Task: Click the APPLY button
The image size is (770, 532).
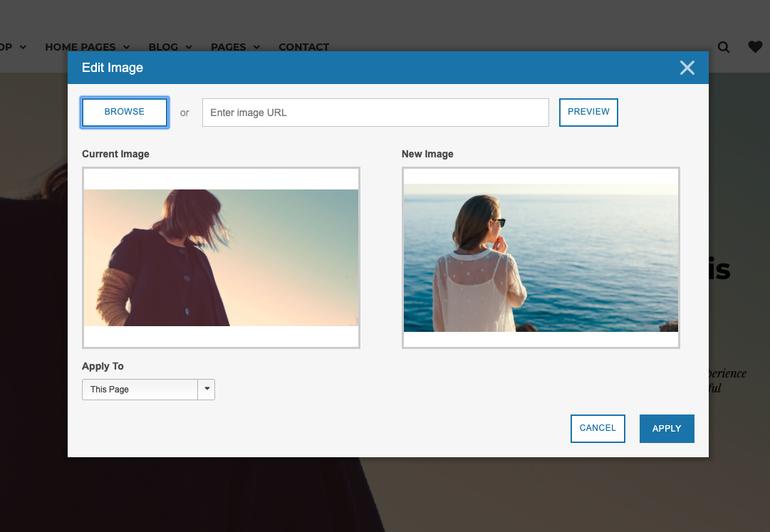Action: (x=667, y=429)
